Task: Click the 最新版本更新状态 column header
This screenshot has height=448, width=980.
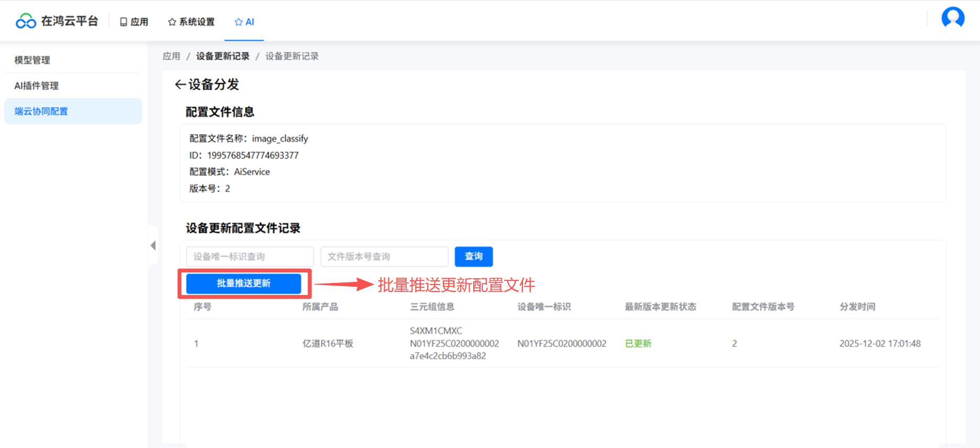Action: [x=660, y=307]
